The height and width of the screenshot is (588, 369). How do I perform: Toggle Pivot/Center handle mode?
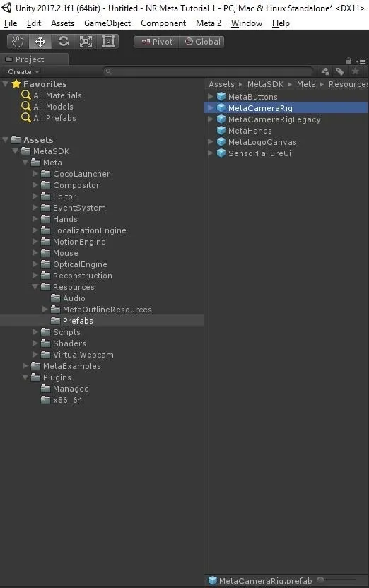[x=157, y=42]
